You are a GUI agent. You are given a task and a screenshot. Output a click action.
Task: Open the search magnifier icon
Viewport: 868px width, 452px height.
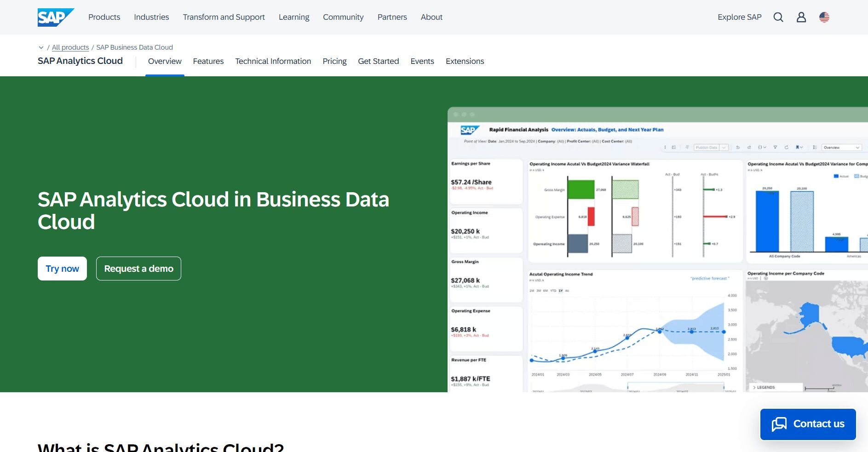[x=778, y=17]
